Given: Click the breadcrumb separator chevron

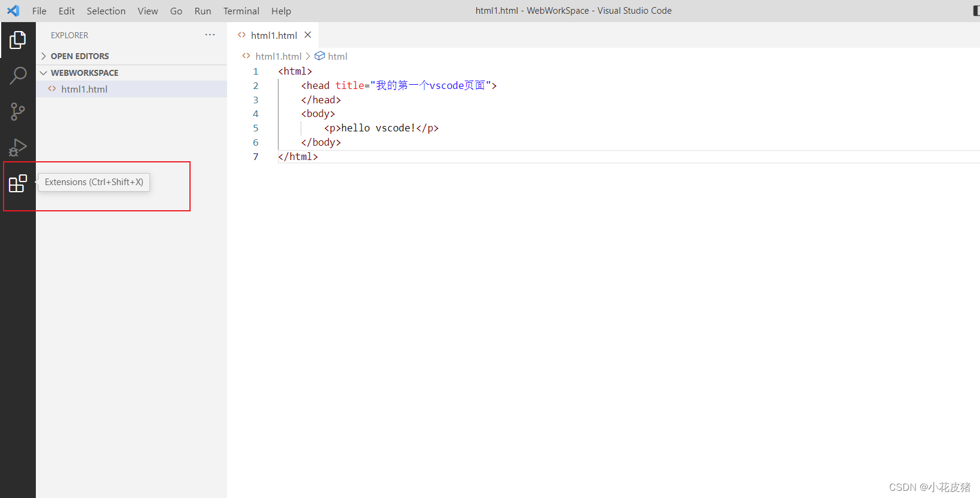Looking at the screenshot, I should 308,56.
